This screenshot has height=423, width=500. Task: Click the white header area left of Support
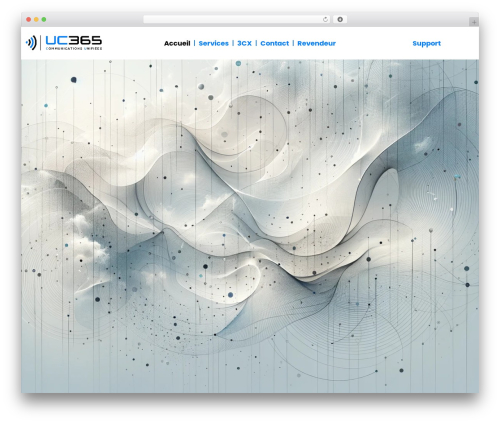click(373, 43)
